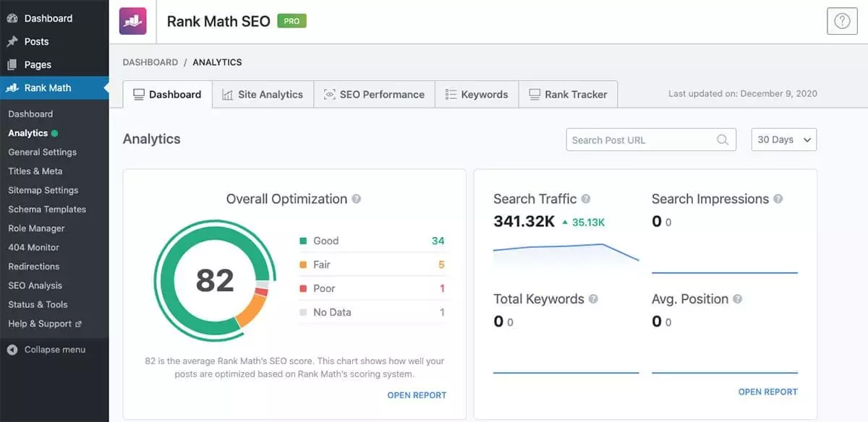Click the Total Keywords info icon
This screenshot has height=422, width=868.
pos(593,298)
